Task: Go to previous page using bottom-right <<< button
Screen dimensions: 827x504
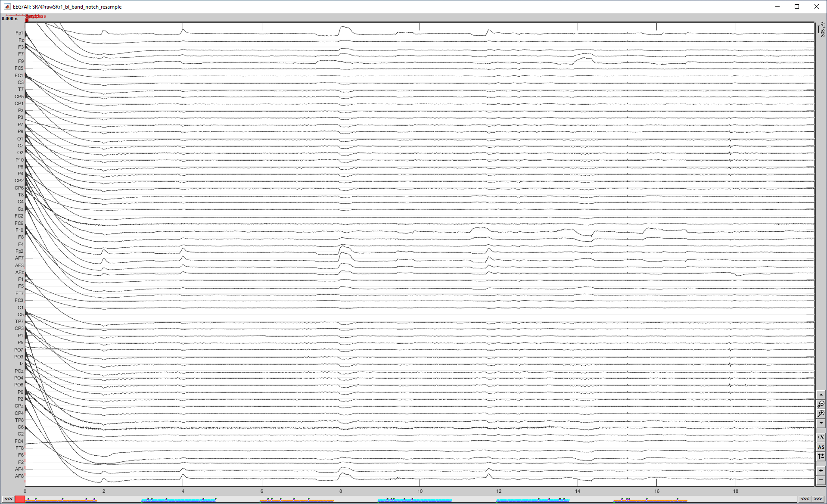Action: 805,499
